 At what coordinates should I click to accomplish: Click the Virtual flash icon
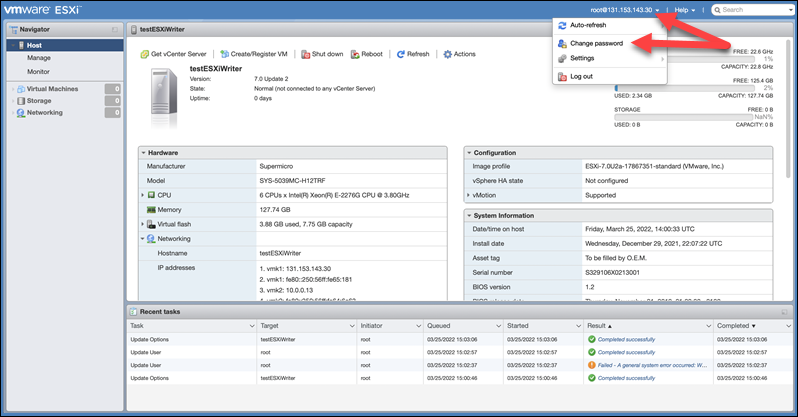151,224
